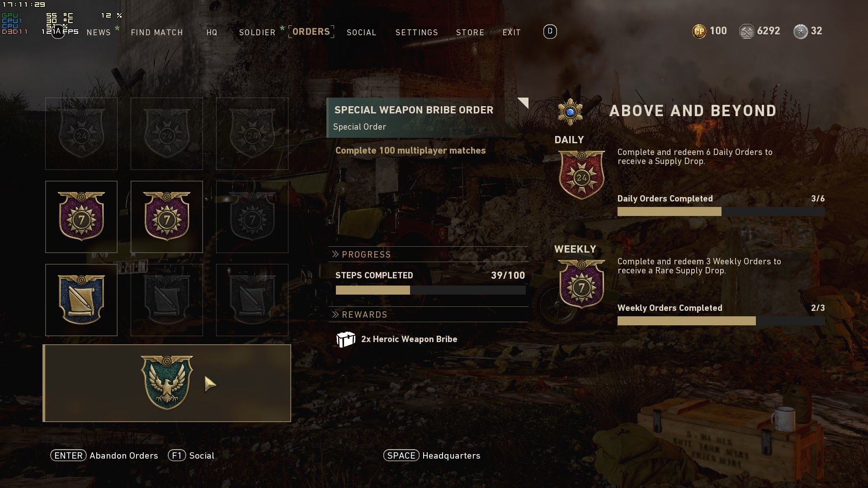Viewport: 868px width, 488px height.
Task: Open the Weekly 7 purple badge icon
Action: pyautogui.click(x=581, y=284)
